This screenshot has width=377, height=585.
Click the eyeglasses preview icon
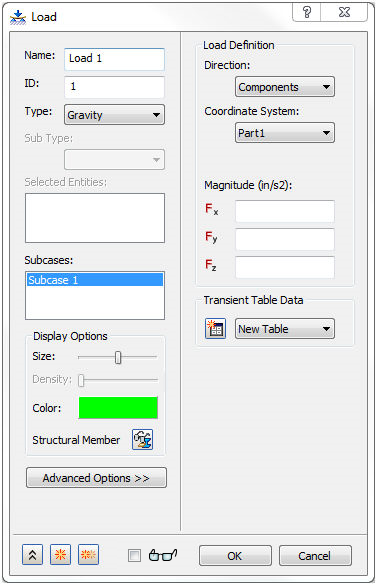(163, 555)
